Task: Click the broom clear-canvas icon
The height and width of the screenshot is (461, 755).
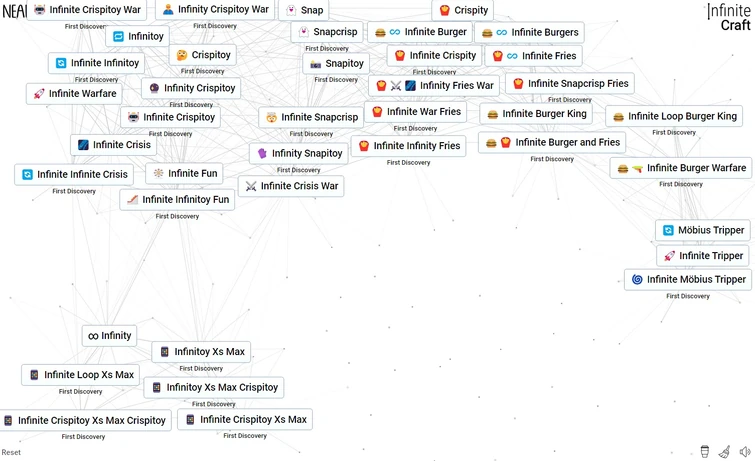Action: pyautogui.click(x=724, y=451)
